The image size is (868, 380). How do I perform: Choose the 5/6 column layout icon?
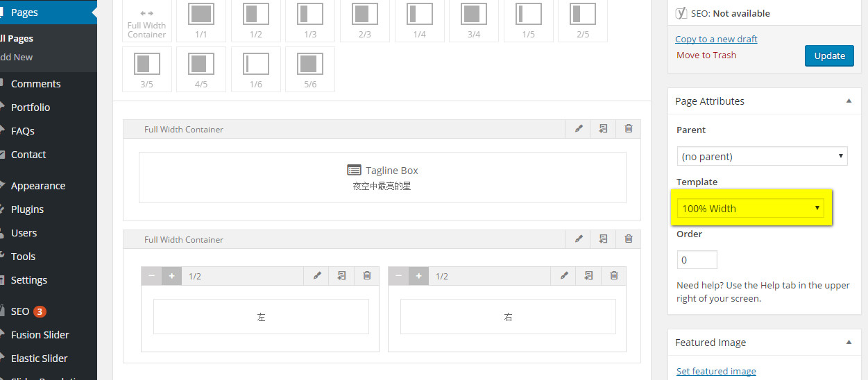[310, 69]
